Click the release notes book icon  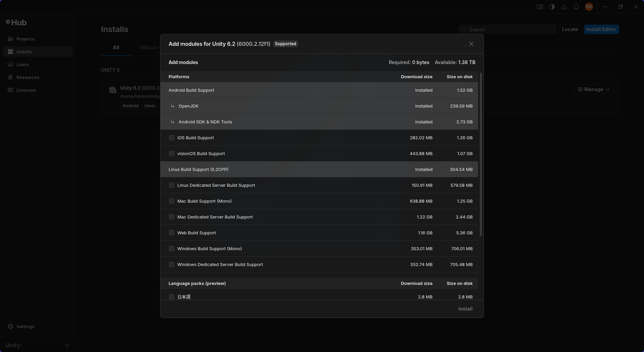point(539,7)
